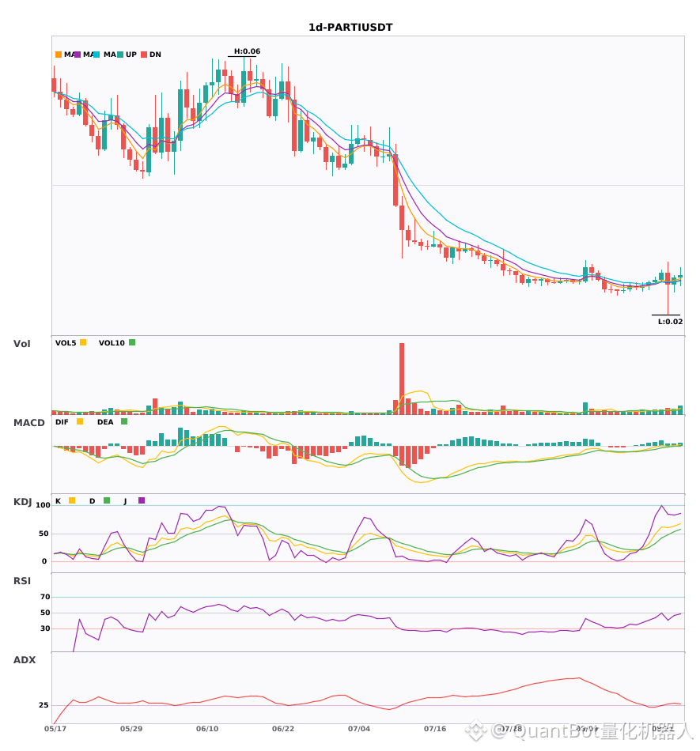
Task: Click the DN legend text
Action: pos(155,55)
